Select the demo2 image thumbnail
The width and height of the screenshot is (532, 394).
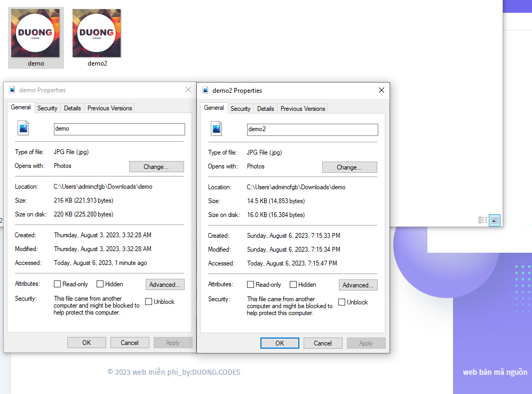tap(97, 34)
